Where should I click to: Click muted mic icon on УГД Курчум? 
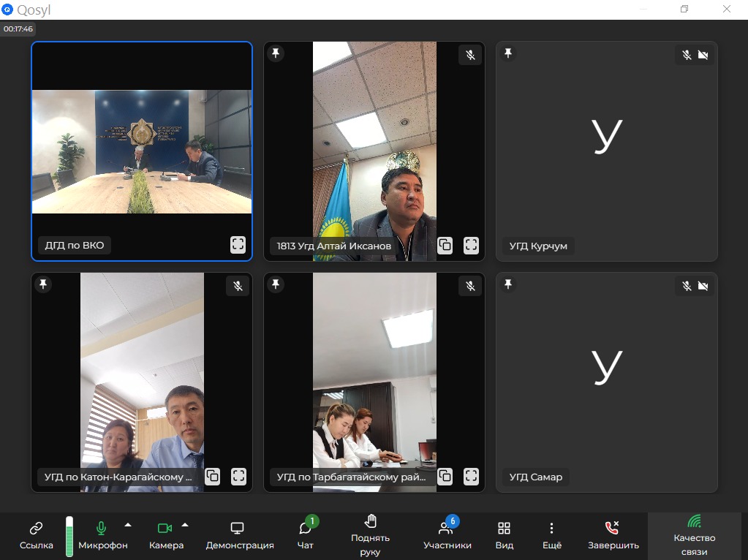(x=687, y=55)
